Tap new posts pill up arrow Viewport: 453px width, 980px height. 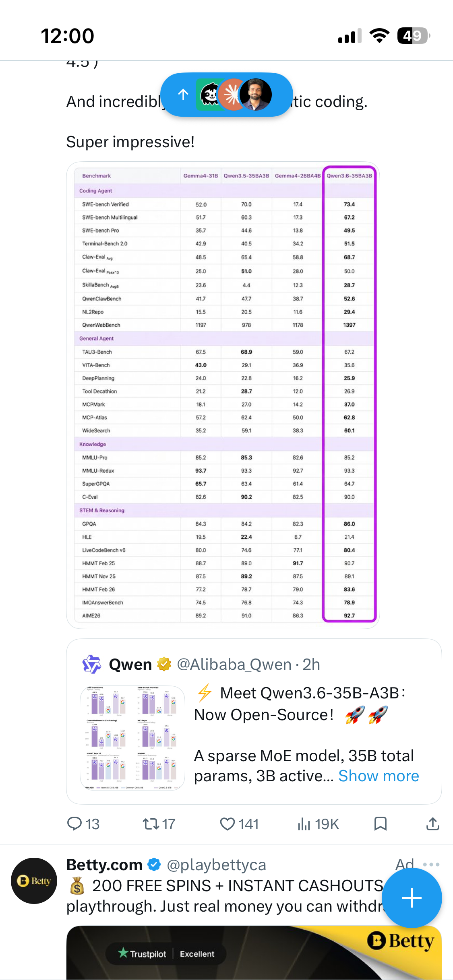183,95
